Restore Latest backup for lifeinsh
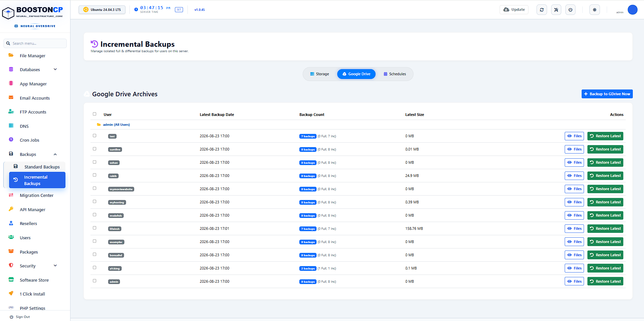 (605, 228)
